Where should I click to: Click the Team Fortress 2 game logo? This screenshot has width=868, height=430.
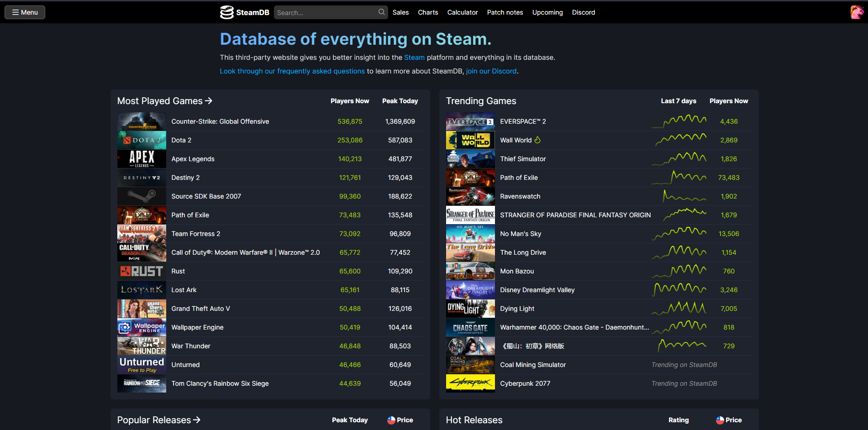point(142,234)
